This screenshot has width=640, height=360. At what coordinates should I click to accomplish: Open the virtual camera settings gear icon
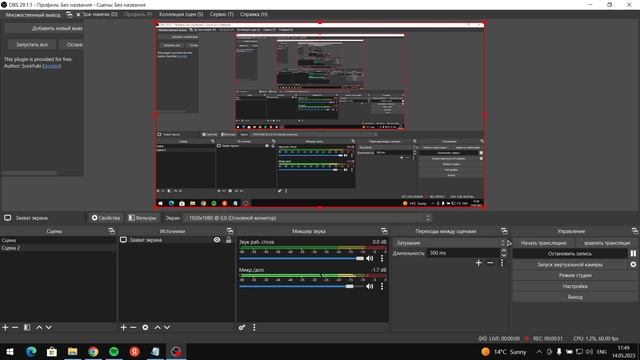click(x=633, y=264)
